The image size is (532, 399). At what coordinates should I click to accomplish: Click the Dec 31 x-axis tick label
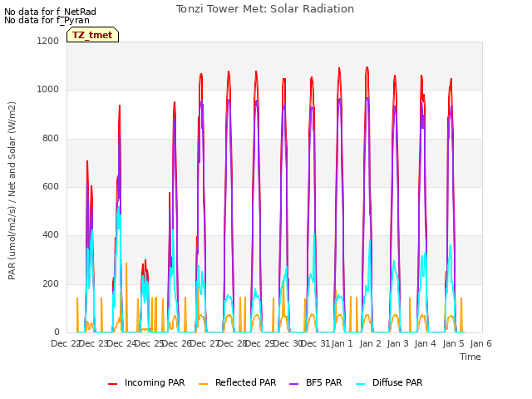[x=316, y=343]
